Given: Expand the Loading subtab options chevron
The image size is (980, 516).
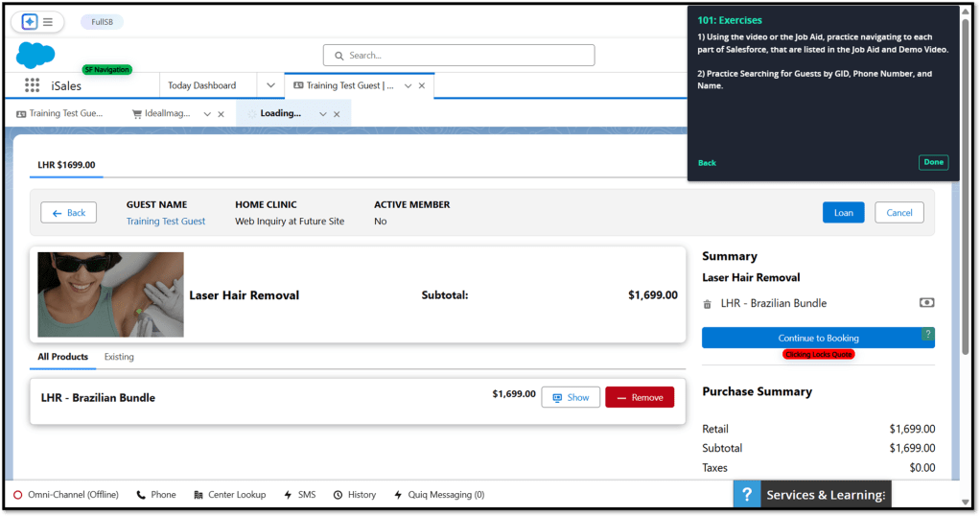Looking at the screenshot, I should [323, 113].
